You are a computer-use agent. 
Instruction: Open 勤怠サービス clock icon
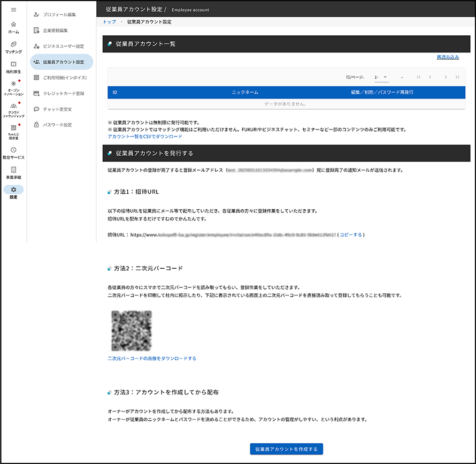pos(13,153)
